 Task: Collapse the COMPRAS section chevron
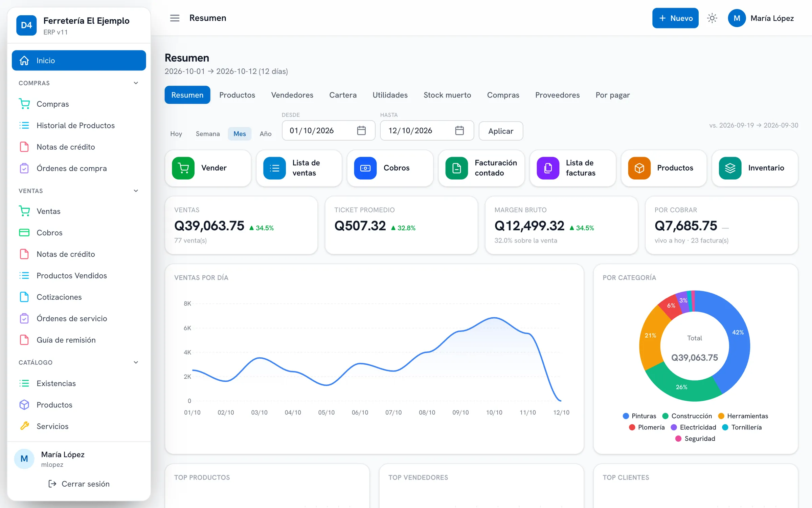point(136,83)
